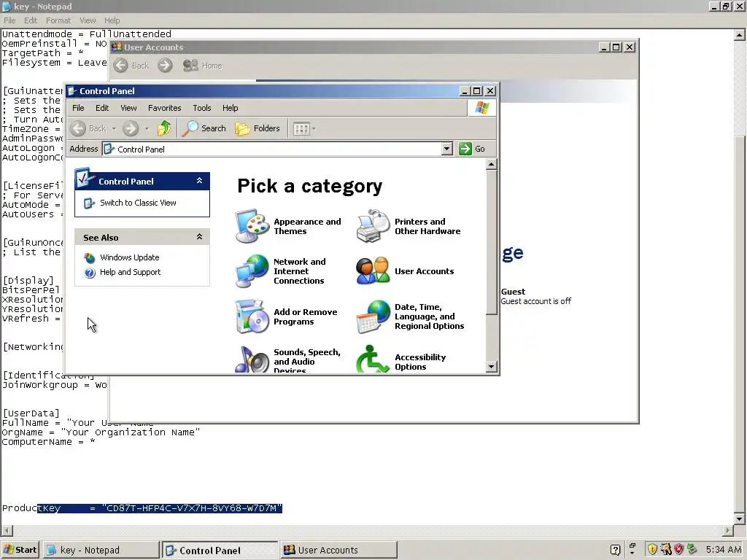
Task: Click the Views toolbar icon
Action: [x=301, y=128]
